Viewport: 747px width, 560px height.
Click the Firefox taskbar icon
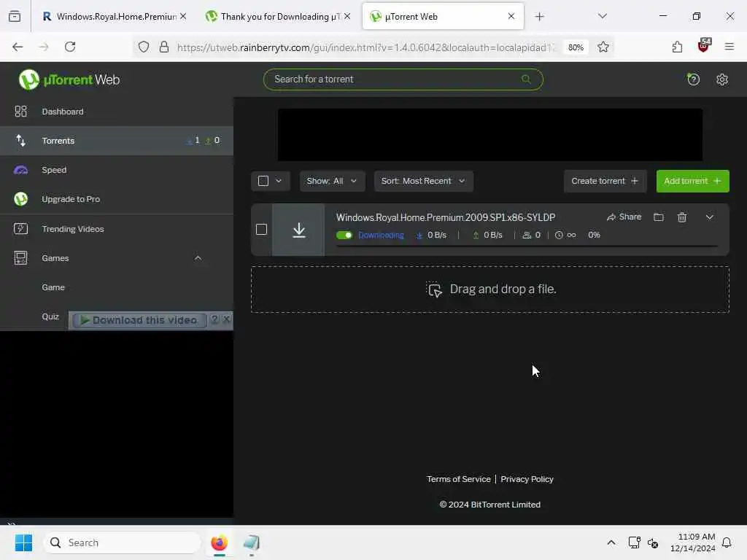pos(219,542)
